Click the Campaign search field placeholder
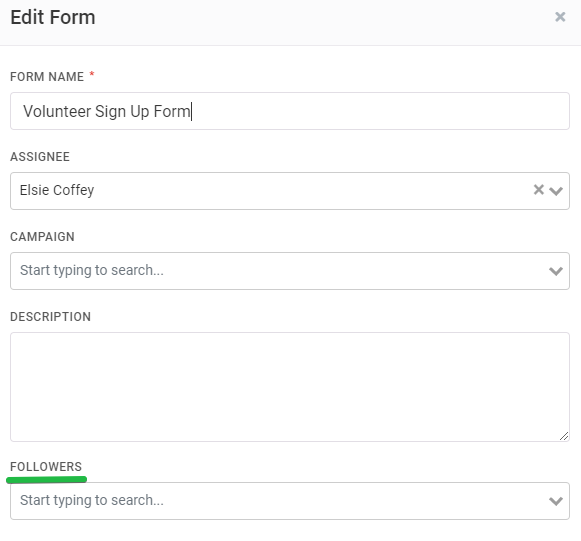The width and height of the screenshot is (581, 541). (x=92, y=270)
